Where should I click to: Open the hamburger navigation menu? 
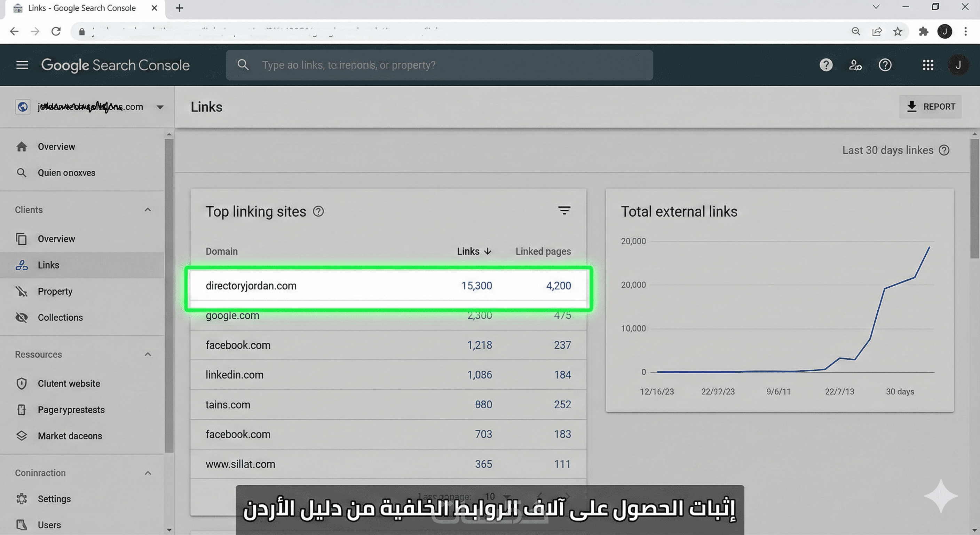[22, 65]
